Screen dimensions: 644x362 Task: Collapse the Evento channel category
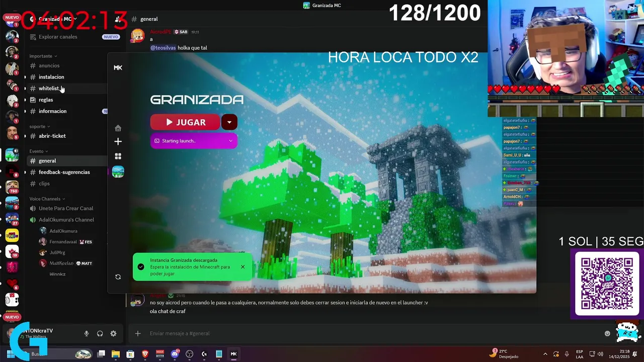pos(38,151)
